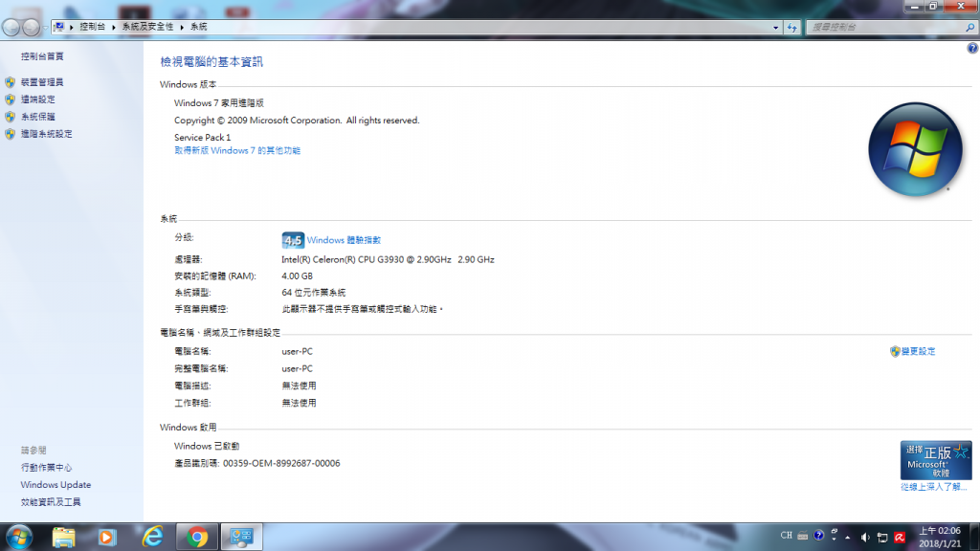Screen dimensions: 980x551
Task: Click the network tray icon
Action: [881, 538]
